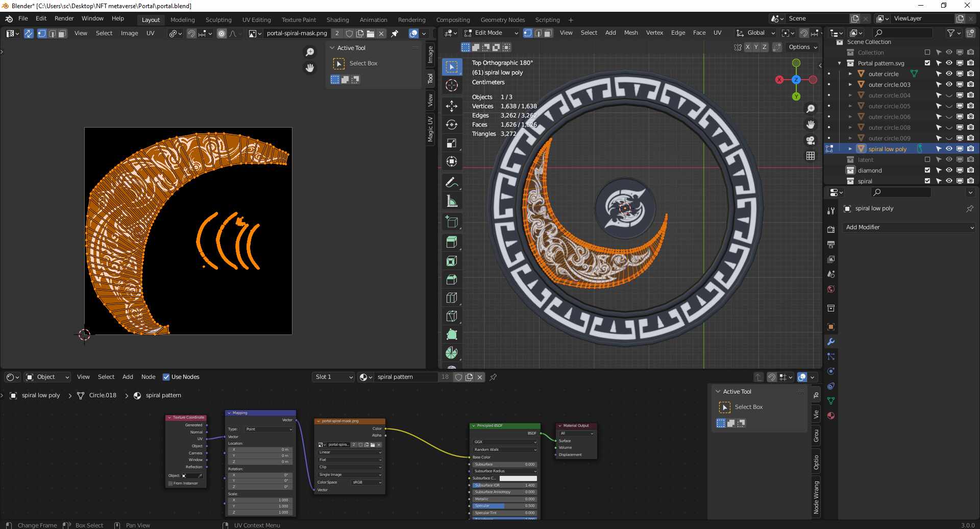
Task: Toggle exclude checkbox for diamond collection
Action: (x=927, y=171)
